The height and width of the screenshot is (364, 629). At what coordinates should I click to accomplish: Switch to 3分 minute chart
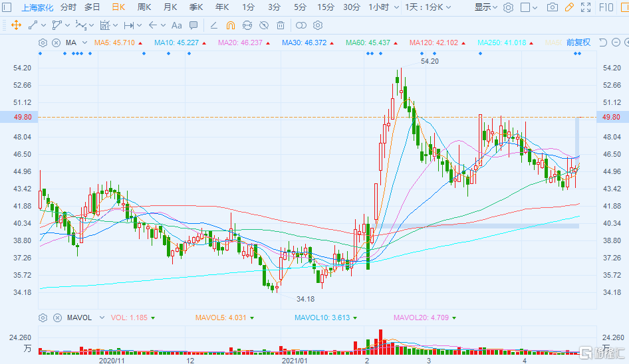275,7
